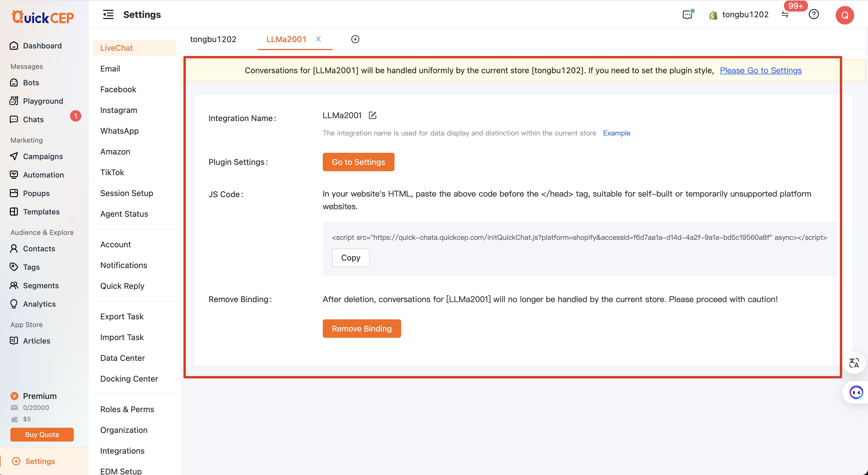Image resolution: width=868 pixels, height=475 pixels.
Task: Click the switch store arrows icon
Action: (x=785, y=14)
